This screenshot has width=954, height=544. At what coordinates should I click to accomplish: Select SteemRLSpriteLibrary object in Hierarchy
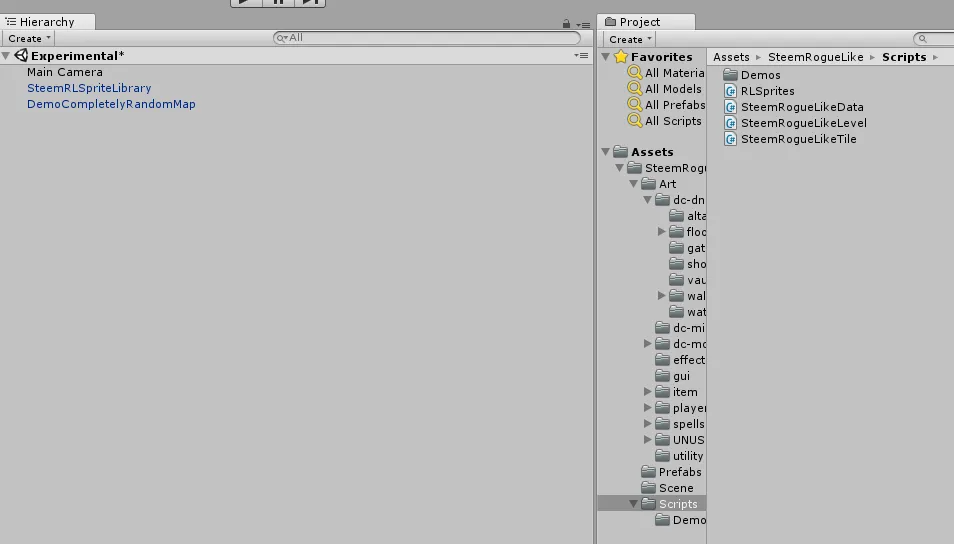89,88
